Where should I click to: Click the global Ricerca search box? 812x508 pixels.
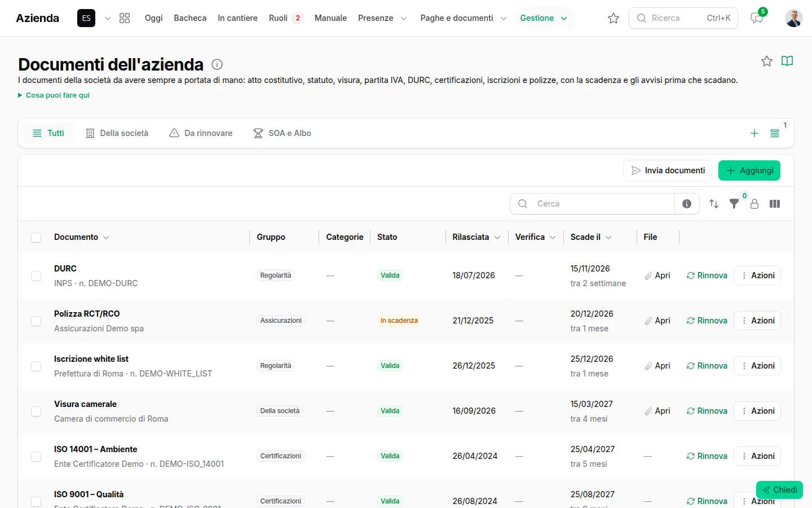(x=683, y=18)
